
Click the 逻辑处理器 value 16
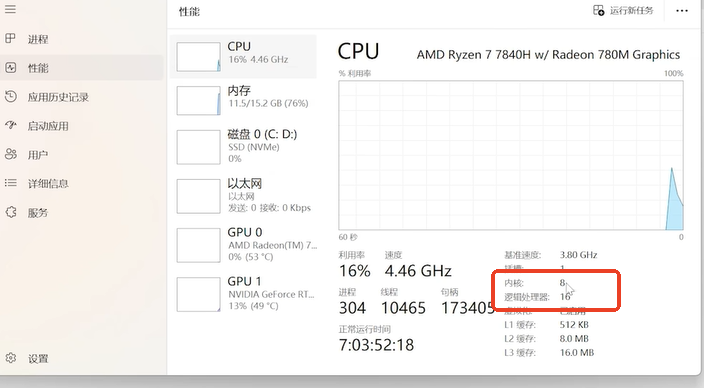(x=565, y=297)
